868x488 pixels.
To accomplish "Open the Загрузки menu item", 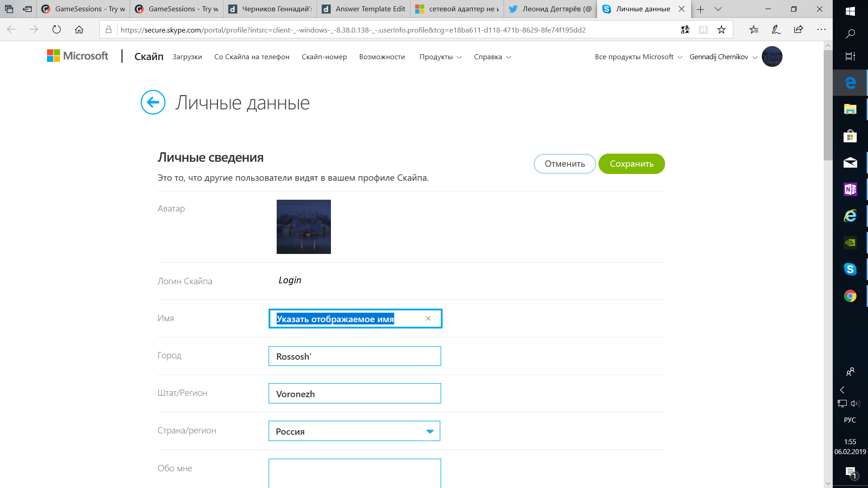I will pyautogui.click(x=187, y=57).
